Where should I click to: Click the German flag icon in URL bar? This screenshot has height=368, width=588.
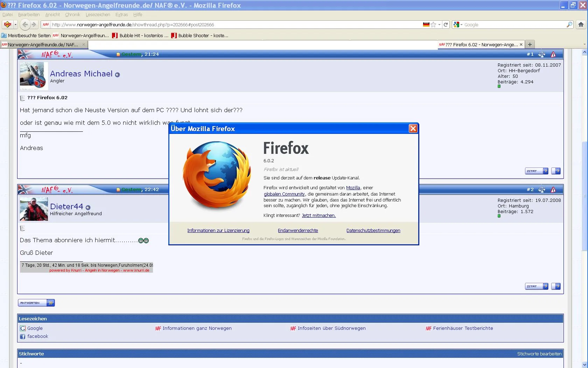(x=426, y=25)
